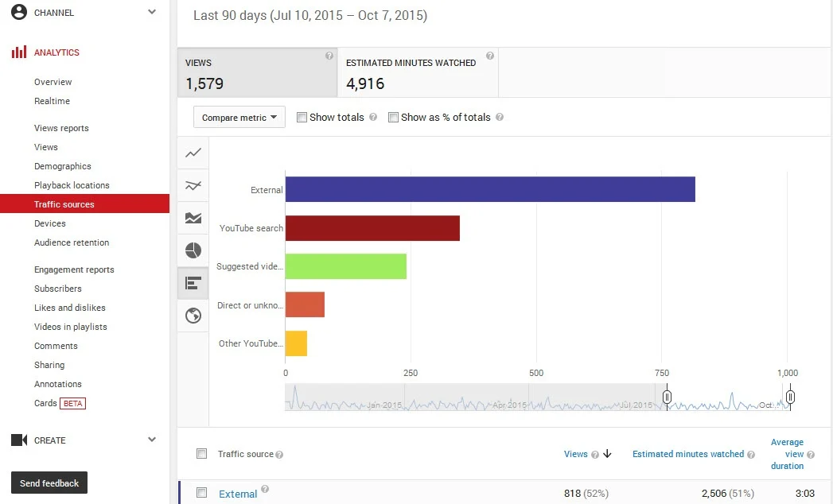Viewport: 833px width, 504px height.
Task: Switch to stacked area chart icon
Action: (x=193, y=218)
